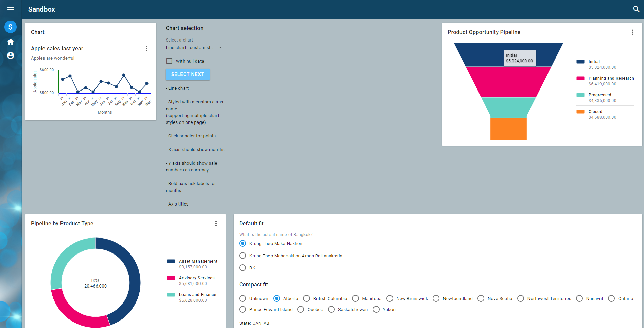Viewport: 644px width, 328px height.
Task: Open the hamburger navigation menu
Action: click(11, 9)
